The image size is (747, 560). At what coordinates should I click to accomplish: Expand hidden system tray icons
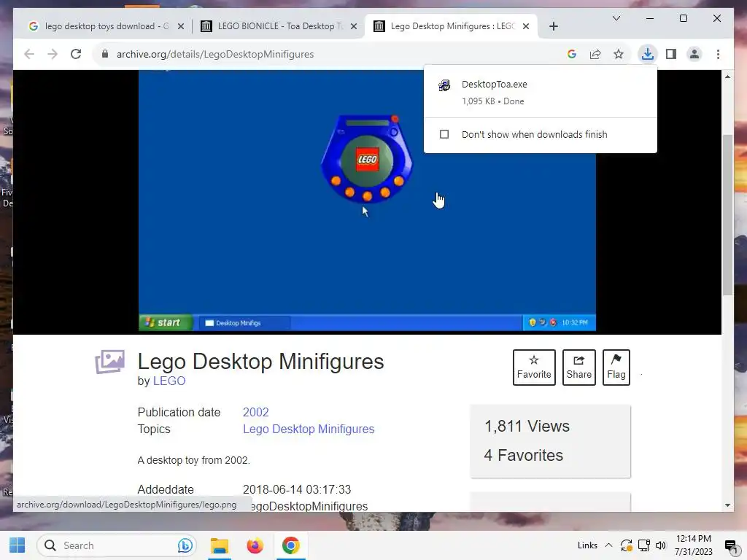pos(608,545)
